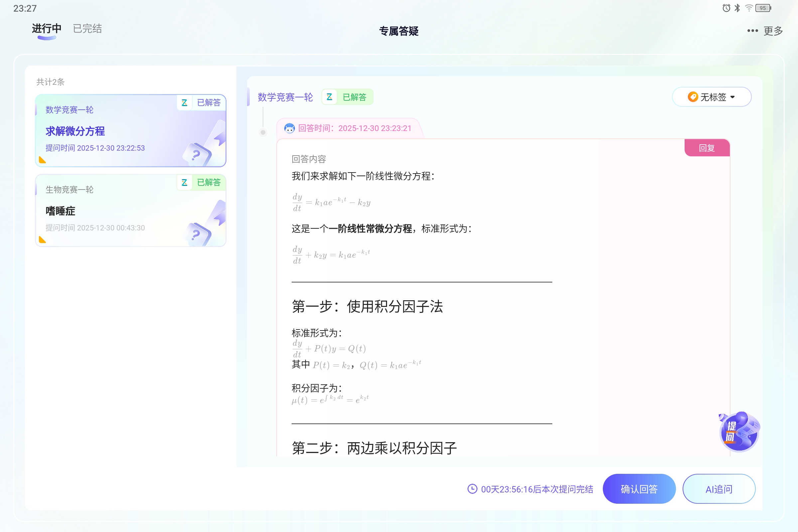
Task: Collapse the 无标签 selector arrow
Action: (733, 97)
